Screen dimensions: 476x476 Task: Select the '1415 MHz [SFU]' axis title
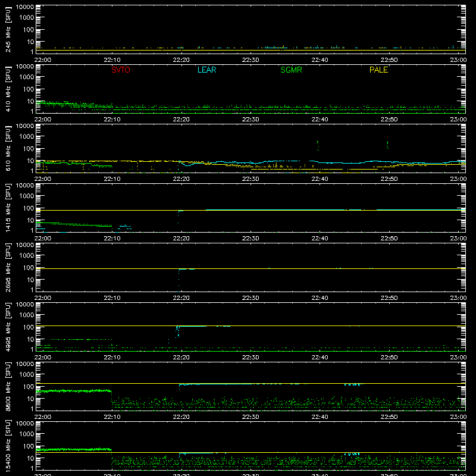[8, 208]
